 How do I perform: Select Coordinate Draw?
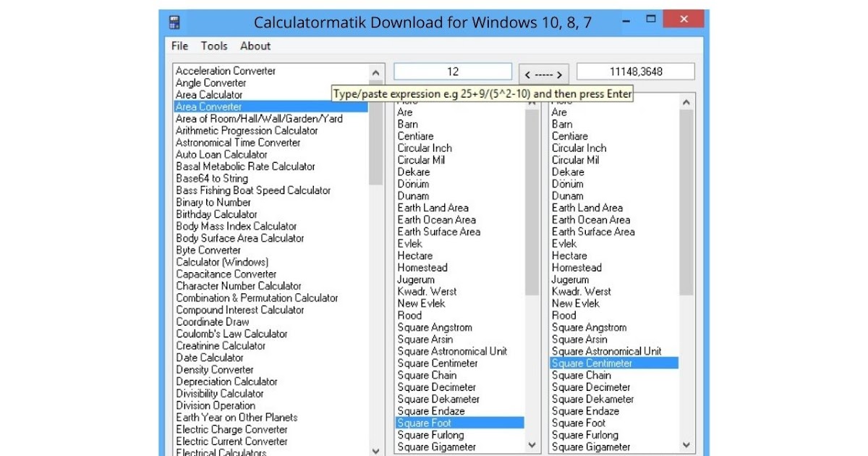[x=213, y=321]
